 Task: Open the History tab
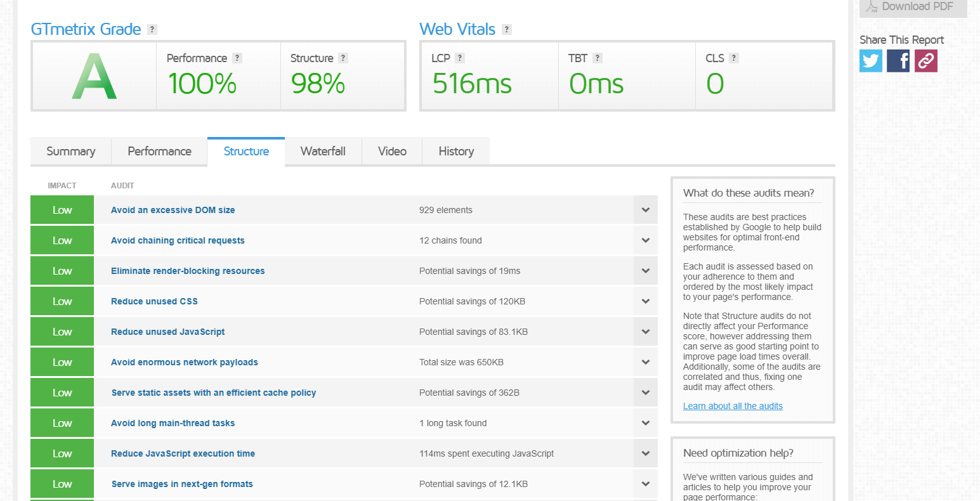[x=456, y=152]
